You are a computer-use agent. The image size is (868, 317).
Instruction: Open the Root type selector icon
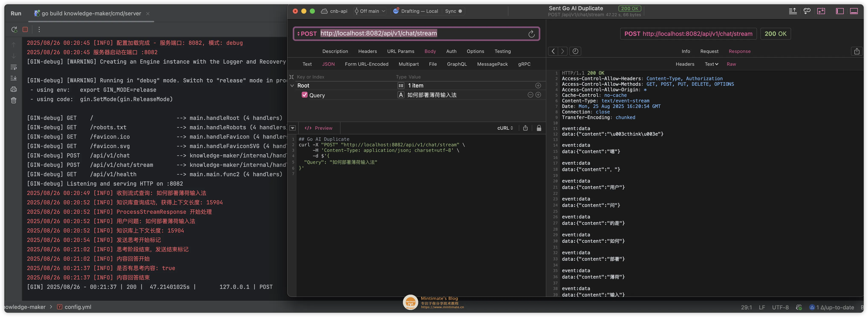(x=401, y=86)
